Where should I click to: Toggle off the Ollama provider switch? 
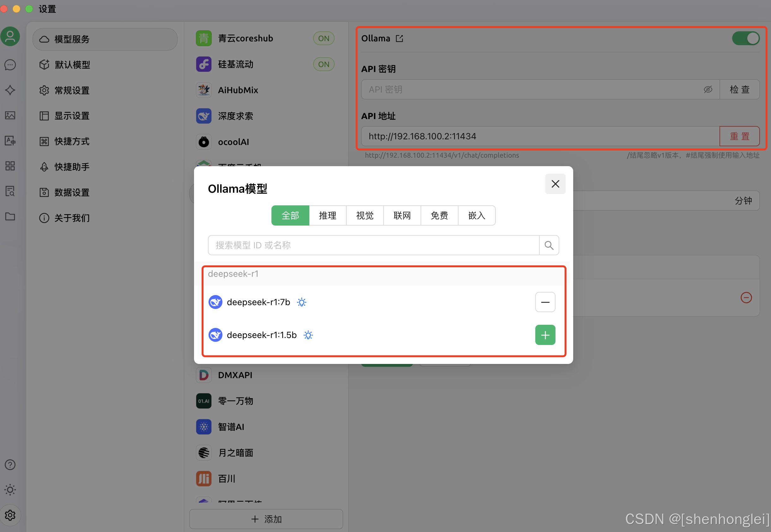745,39
